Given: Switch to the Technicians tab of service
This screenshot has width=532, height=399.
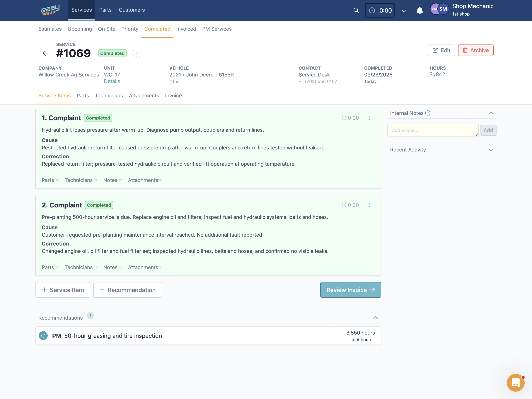Looking at the screenshot, I should coord(109,96).
